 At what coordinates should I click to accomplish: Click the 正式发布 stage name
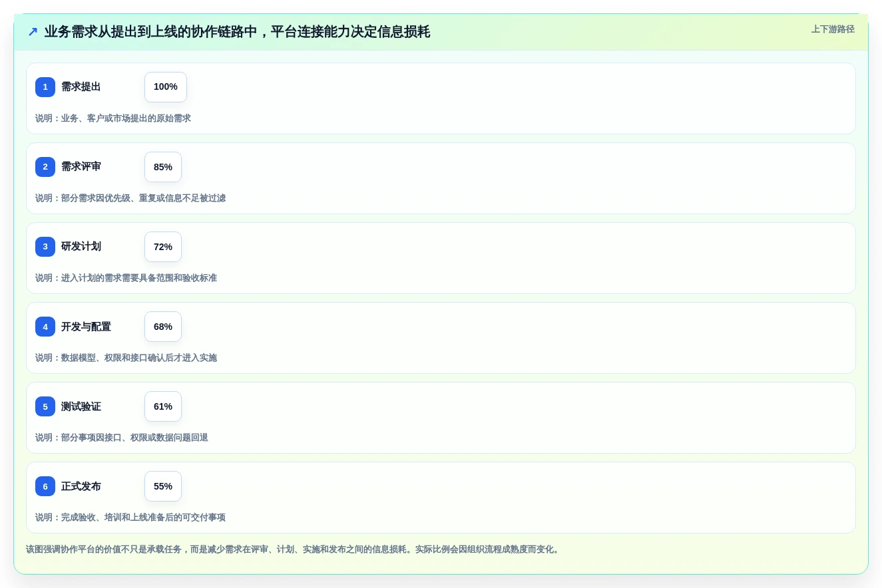coord(81,486)
